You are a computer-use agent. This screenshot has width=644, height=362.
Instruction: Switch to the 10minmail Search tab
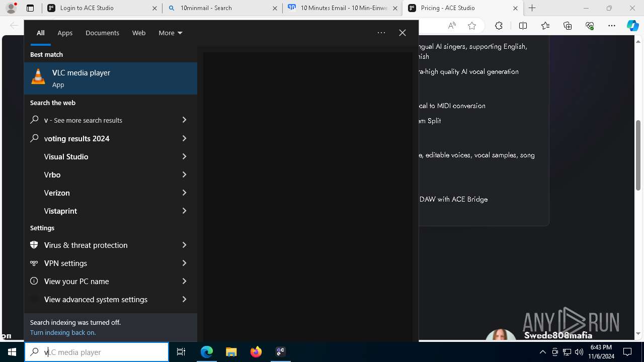222,8
